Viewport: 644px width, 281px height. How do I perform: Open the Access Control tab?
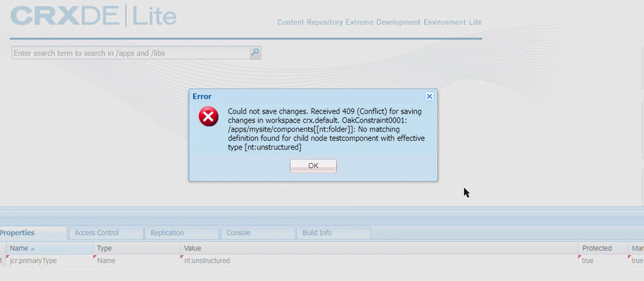pos(105,233)
